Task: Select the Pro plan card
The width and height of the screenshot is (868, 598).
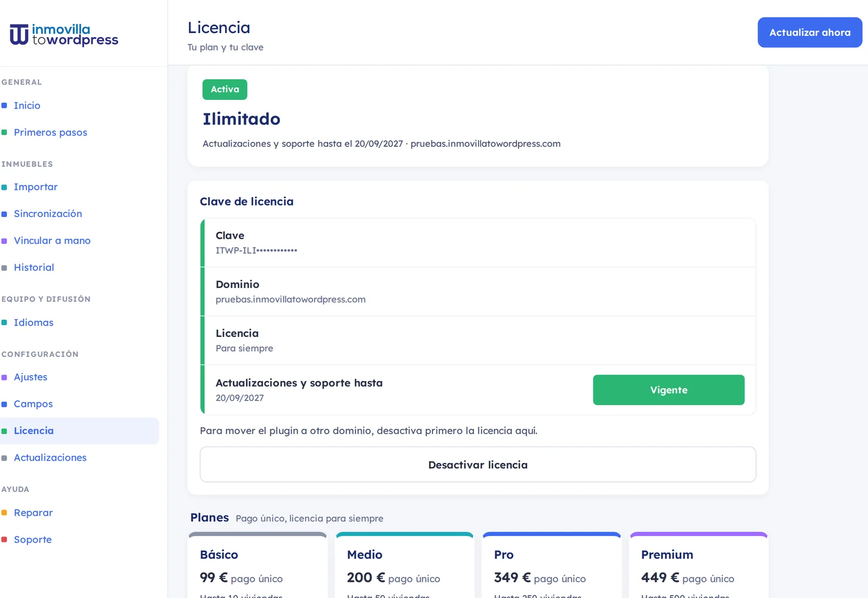Action: 552,565
